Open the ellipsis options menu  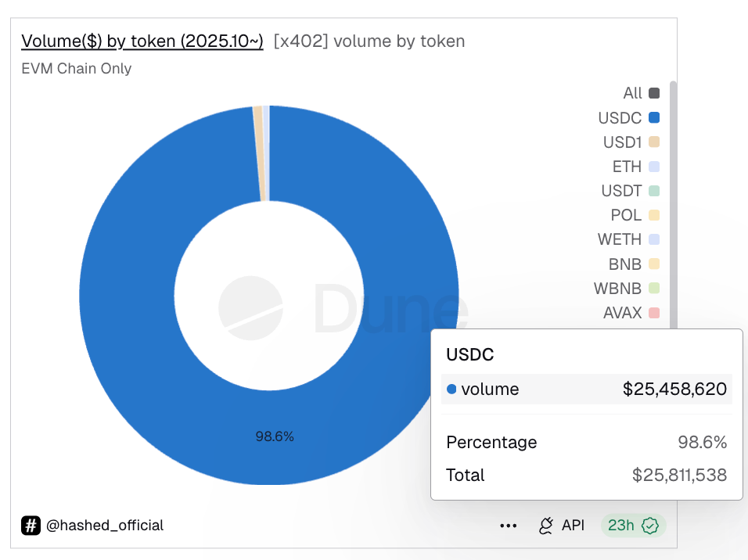[508, 526]
